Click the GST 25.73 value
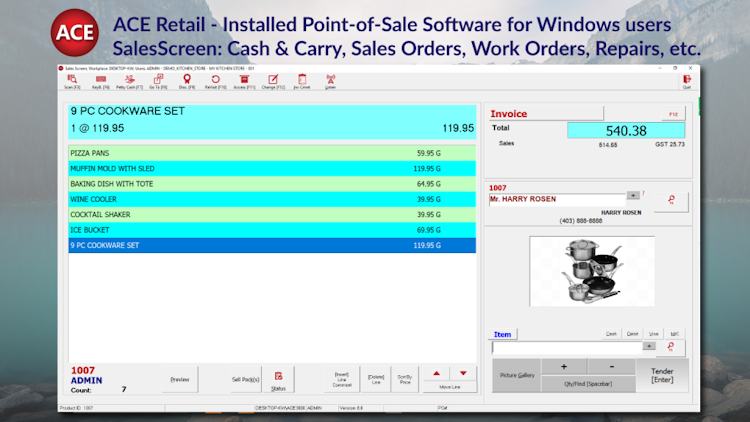 [670, 144]
